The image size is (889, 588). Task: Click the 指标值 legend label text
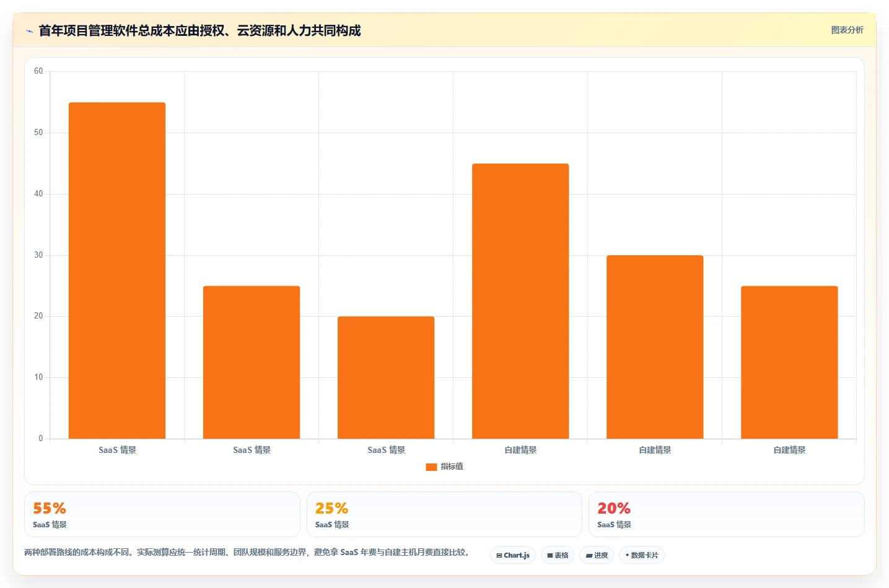coord(452,467)
